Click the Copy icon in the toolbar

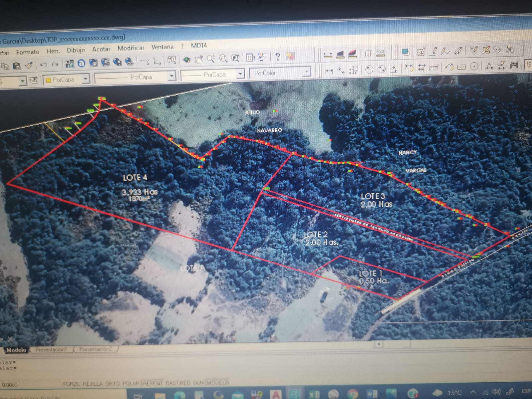point(5,66)
